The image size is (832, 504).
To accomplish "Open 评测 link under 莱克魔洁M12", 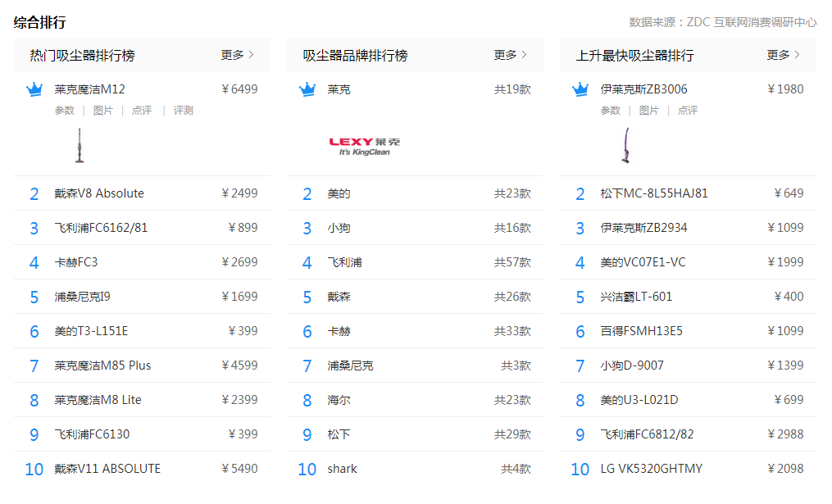I will point(183,111).
